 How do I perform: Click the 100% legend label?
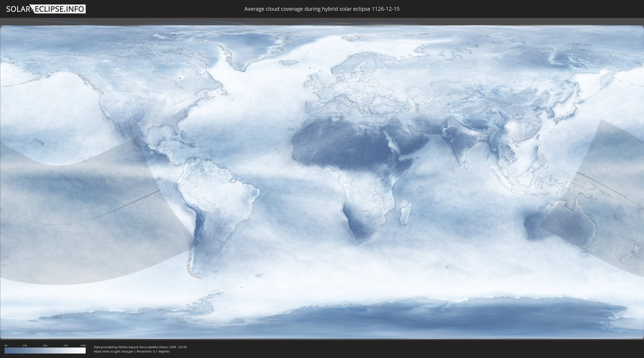point(83,345)
